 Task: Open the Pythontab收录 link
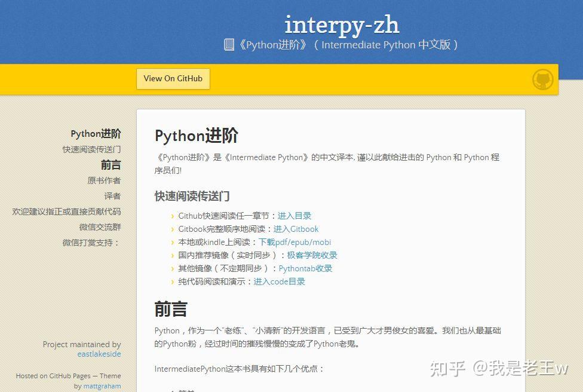click(x=305, y=268)
